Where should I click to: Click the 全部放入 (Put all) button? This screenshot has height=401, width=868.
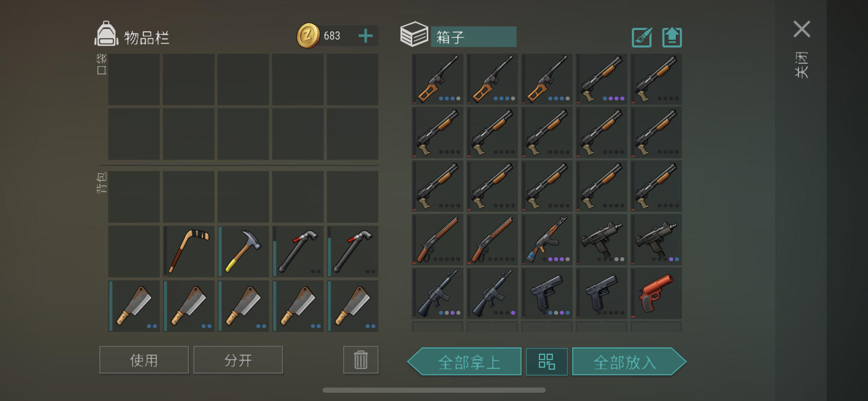coord(629,362)
